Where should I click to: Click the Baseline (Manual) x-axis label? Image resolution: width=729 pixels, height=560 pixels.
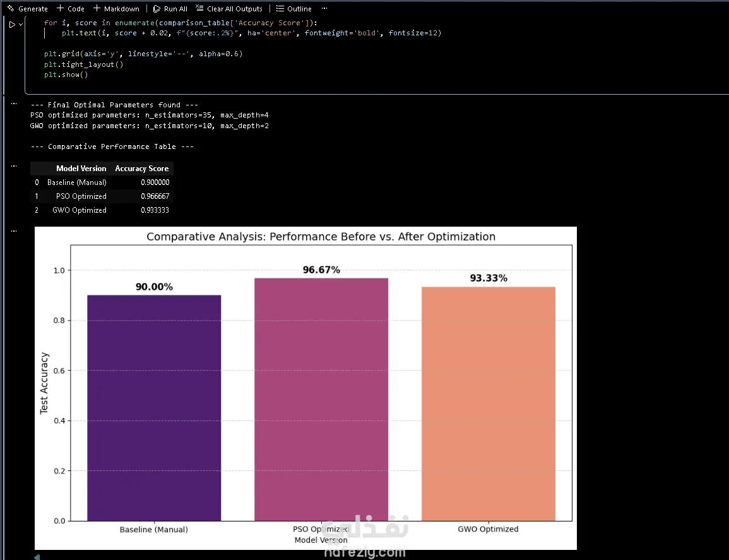pyautogui.click(x=154, y=529)
